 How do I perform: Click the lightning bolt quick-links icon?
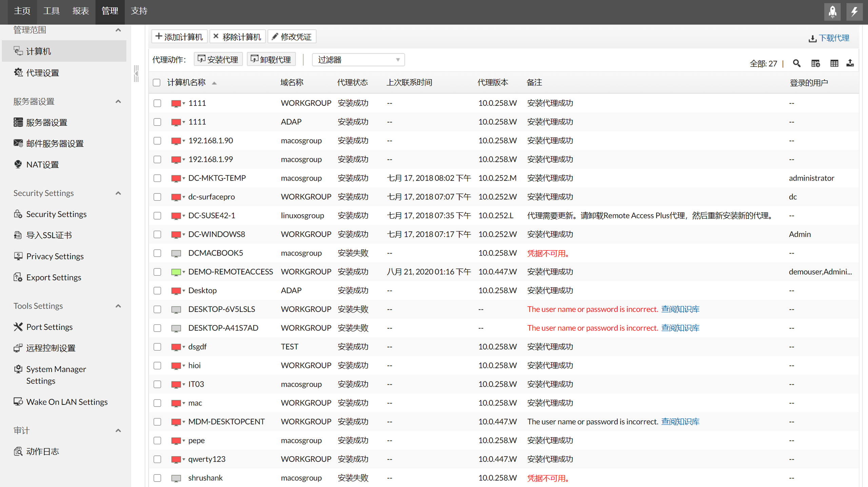click(x=854, y=12)
